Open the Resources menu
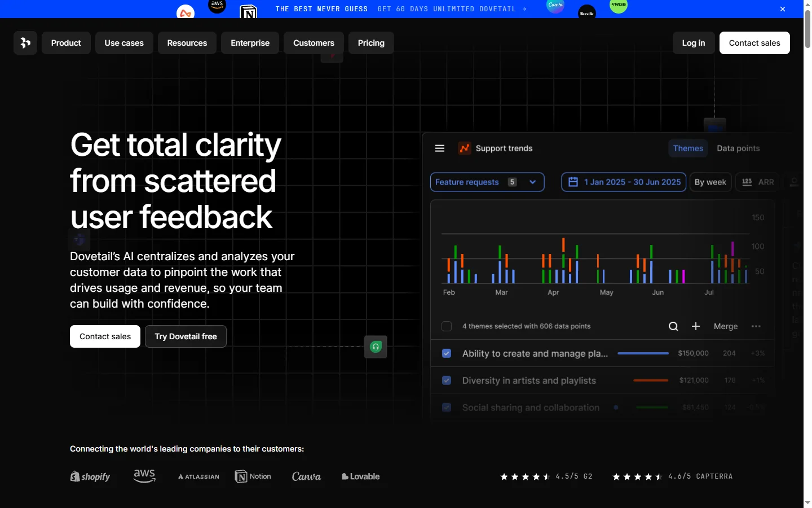The image size is (812, 508). [x=187, y=43]
